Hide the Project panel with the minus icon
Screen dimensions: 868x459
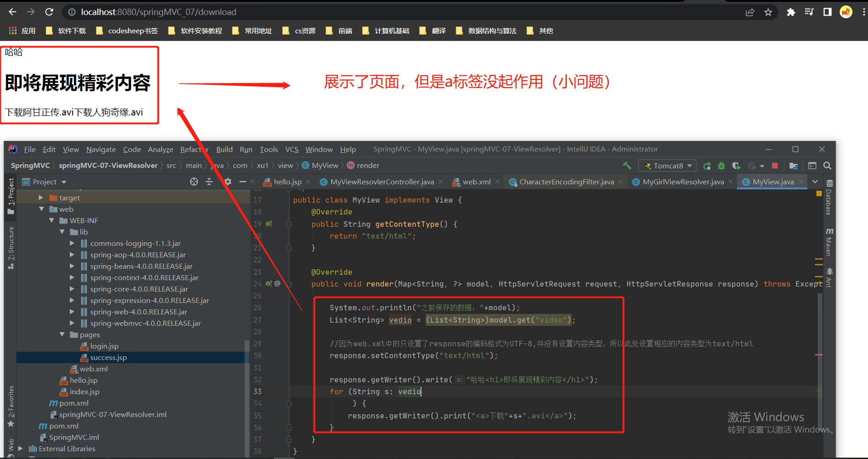243,182
